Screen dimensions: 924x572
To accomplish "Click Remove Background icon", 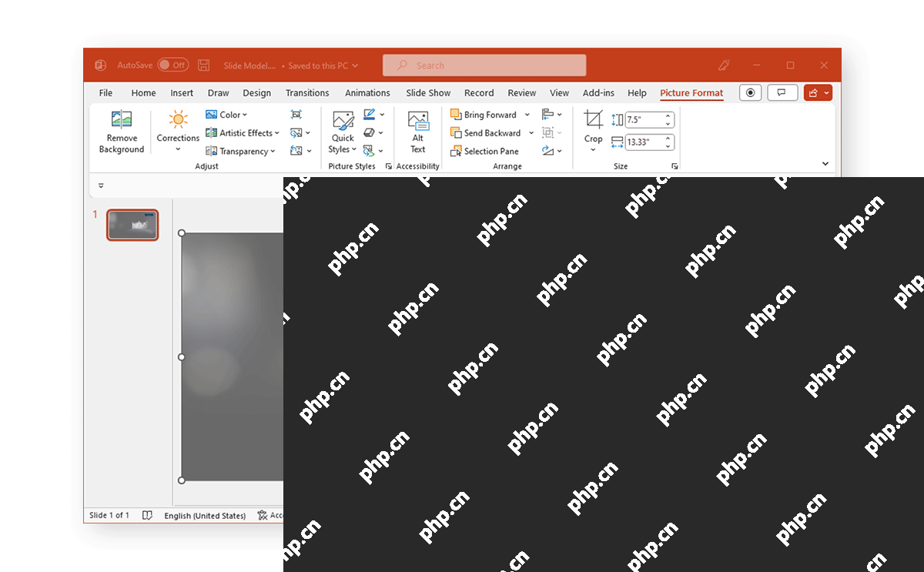I will [122, 119].
